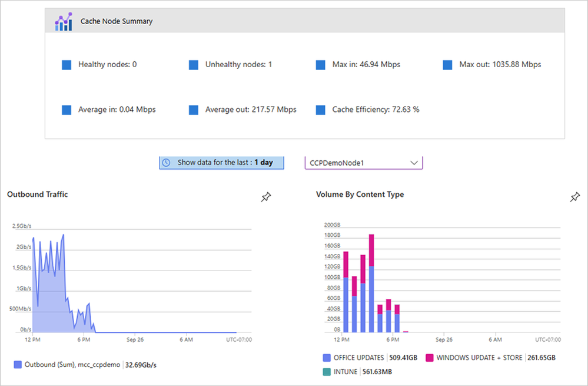Click the Max out blue square marker
This screenshot has width=588, height=386.
pos(447,65)
